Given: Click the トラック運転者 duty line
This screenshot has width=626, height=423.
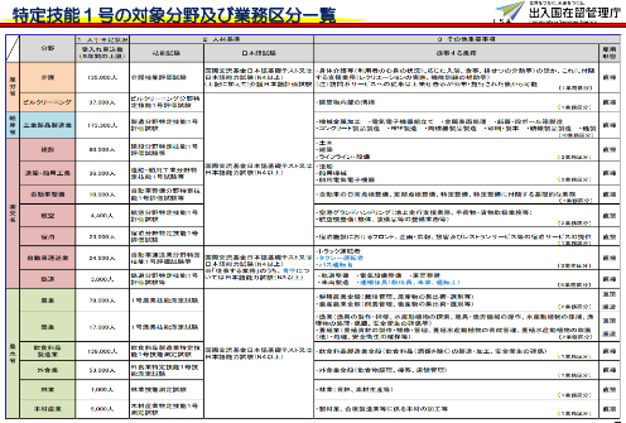Looking at the screenshot, I should coord(339,251).
